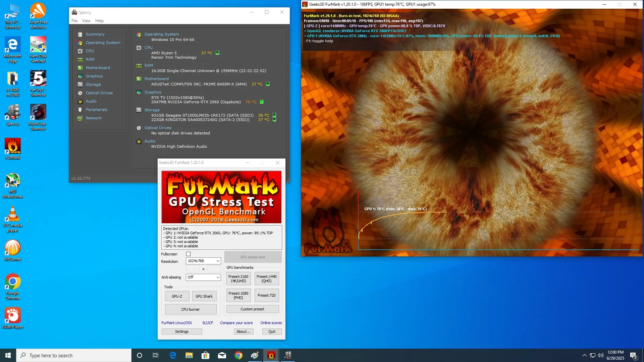Screen dimensions: 644x362
Task: Open FurMark Settings button
Action: click(x=182, y=331)
